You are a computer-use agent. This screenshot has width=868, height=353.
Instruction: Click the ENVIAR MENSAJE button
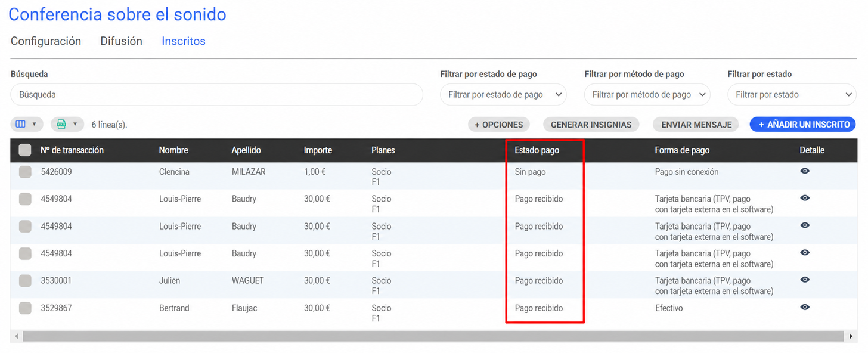coord(696,125)
